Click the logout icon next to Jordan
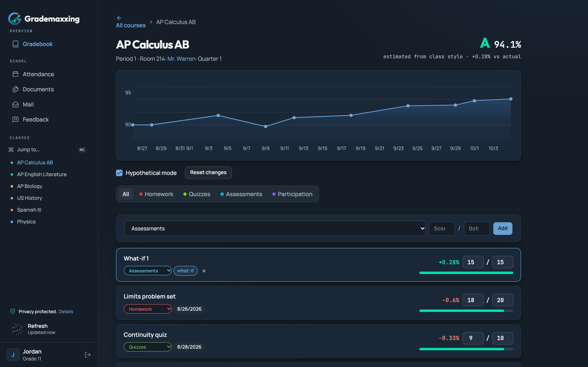The width and height of the screenshot is (588, 367). click(x=88, y=355)
